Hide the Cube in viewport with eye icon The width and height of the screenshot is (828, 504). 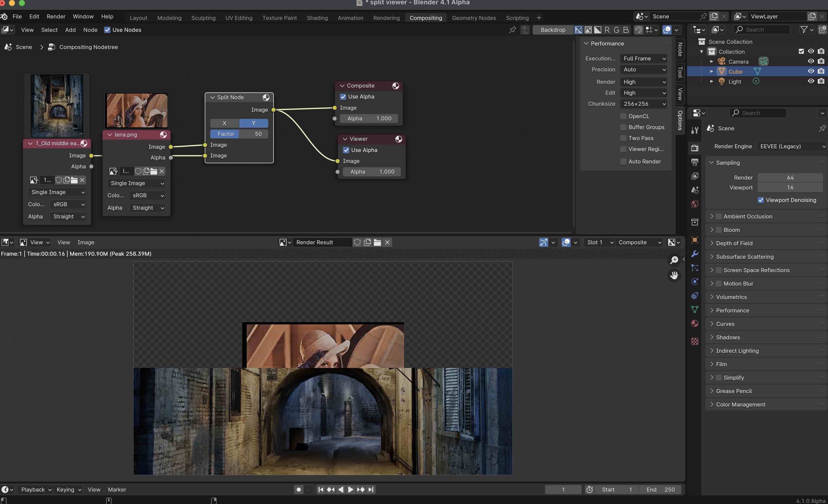811,71
